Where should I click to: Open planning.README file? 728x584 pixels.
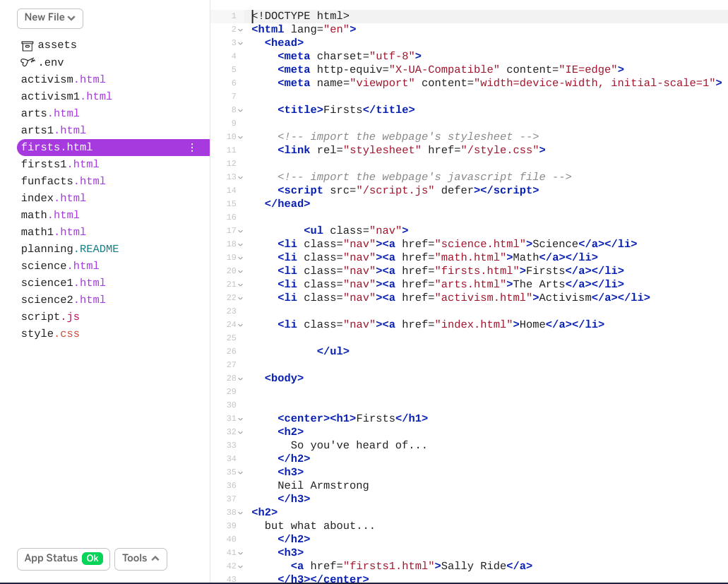tap(70, 249)
